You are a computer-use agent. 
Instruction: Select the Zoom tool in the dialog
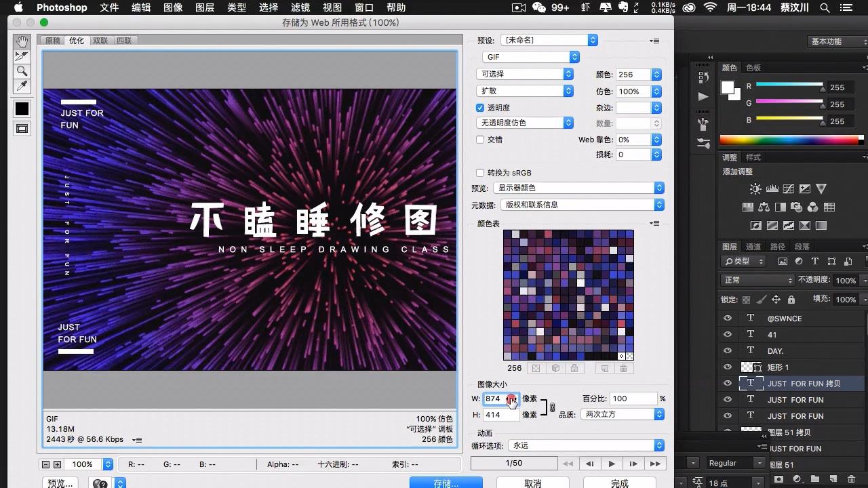coord(22,71)
